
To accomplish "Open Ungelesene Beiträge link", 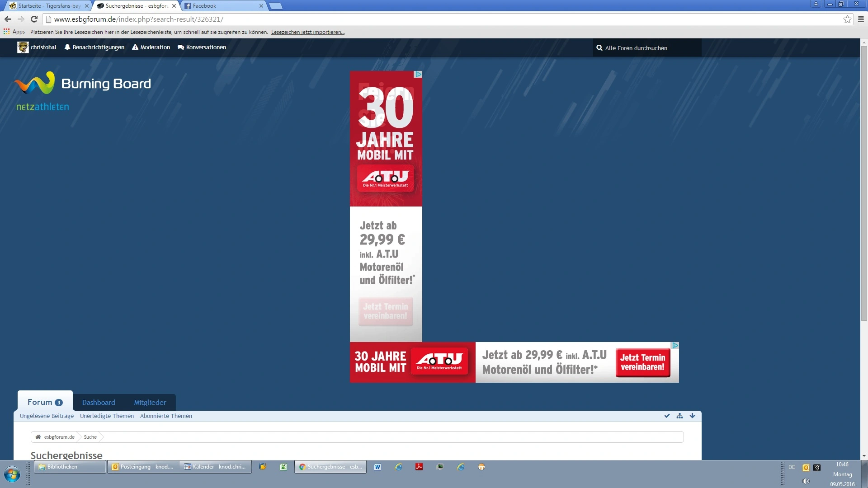I will [47, 416].
